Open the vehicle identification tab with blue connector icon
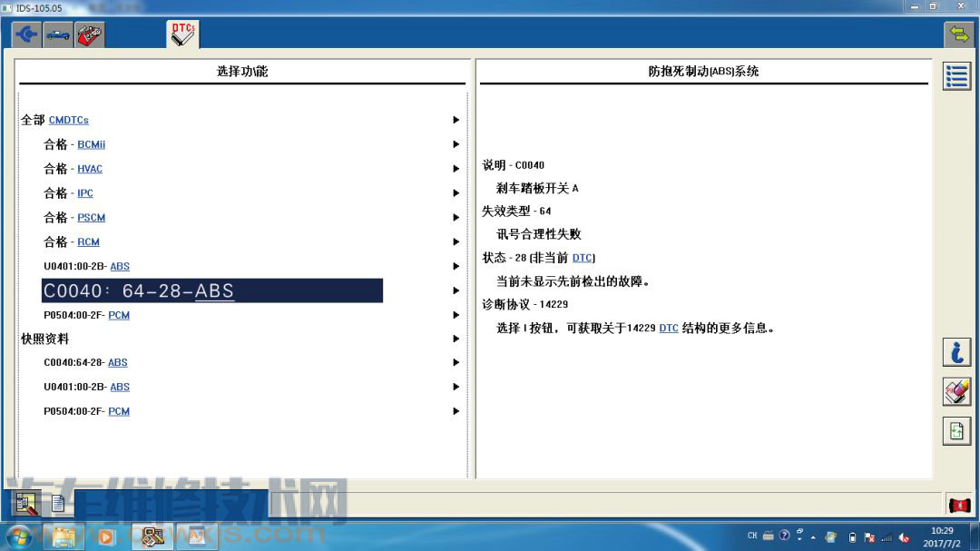980x551 pixels. pyautogui.click(x=27, y=34)
